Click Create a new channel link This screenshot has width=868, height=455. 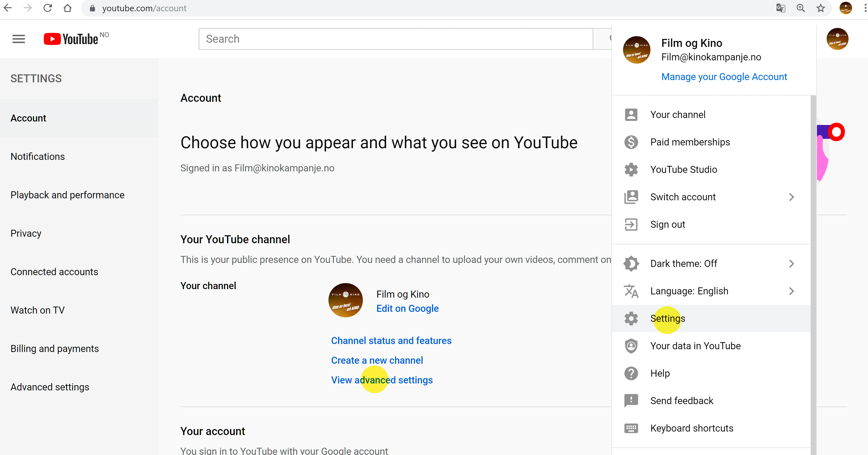tap(377, 360)
